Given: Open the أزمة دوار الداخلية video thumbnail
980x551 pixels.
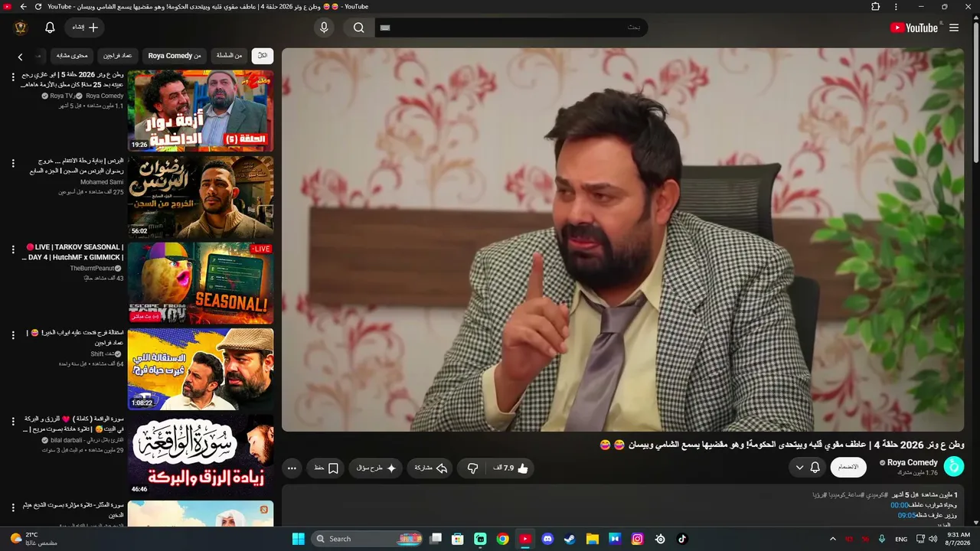Looking at the screenshot, I should click(x=201, y=111).
